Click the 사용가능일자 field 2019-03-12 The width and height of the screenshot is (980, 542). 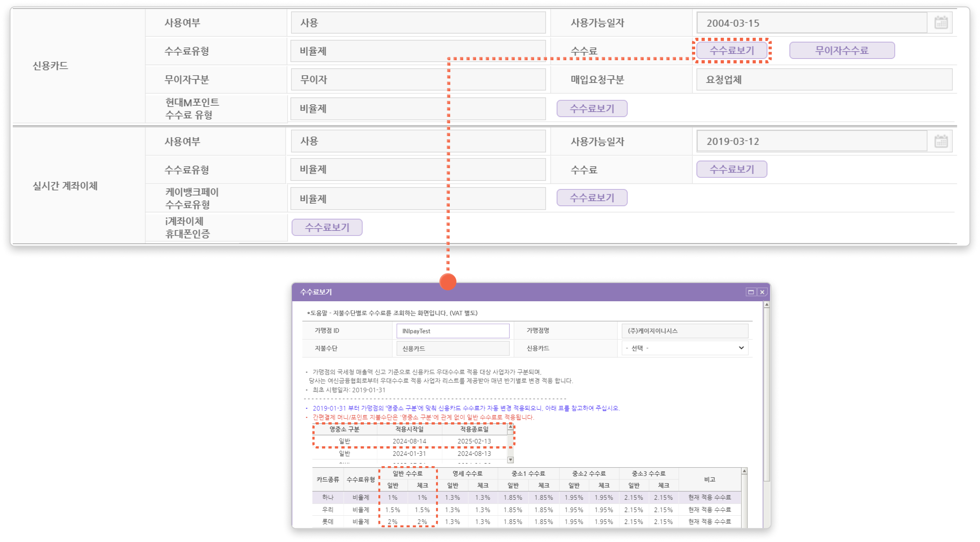[811, 142]
